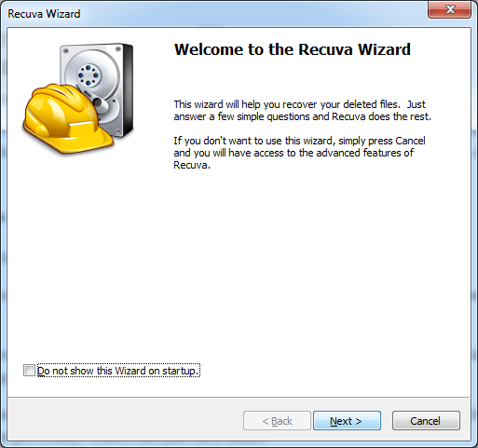
Task: Go forward with the Next > button
Action: click(347, 421)
